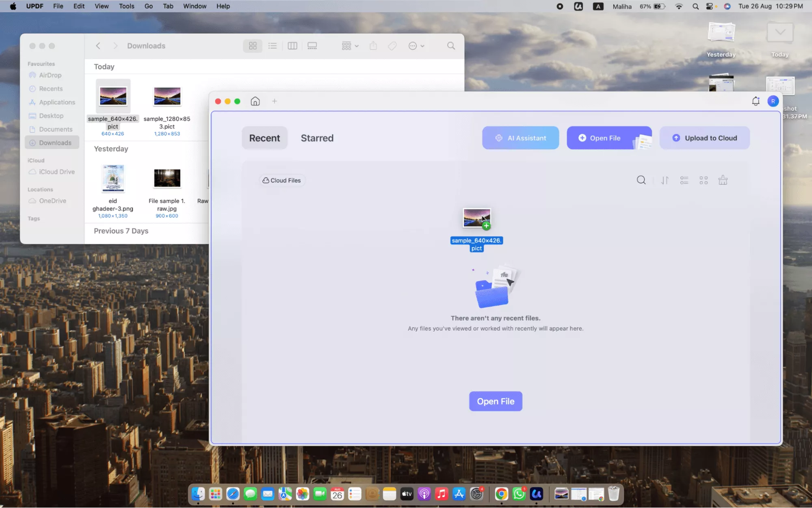Switch UPDF file view to list layout
The image size is (812, 508).
pyautogui.click(x=684, y=180)
